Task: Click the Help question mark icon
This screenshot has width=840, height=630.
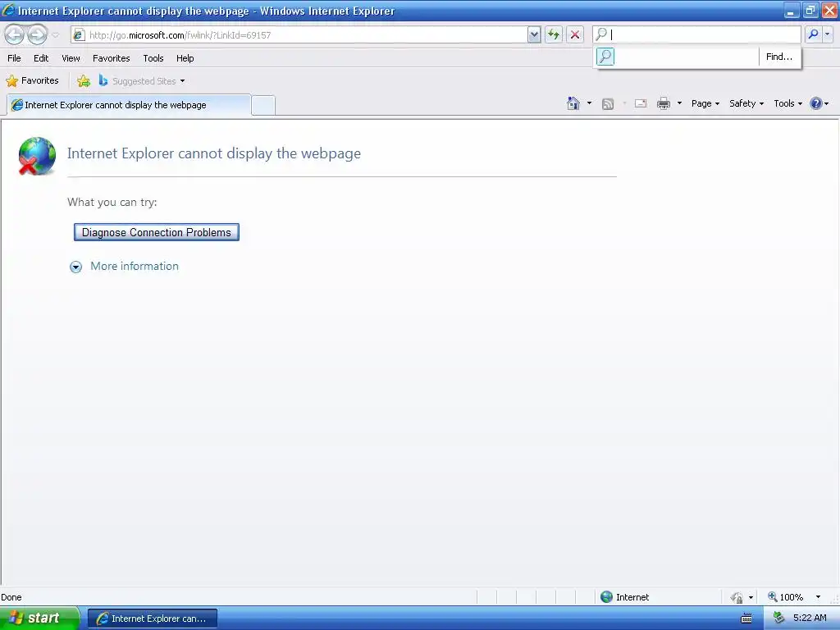Action: pos(816,103)
